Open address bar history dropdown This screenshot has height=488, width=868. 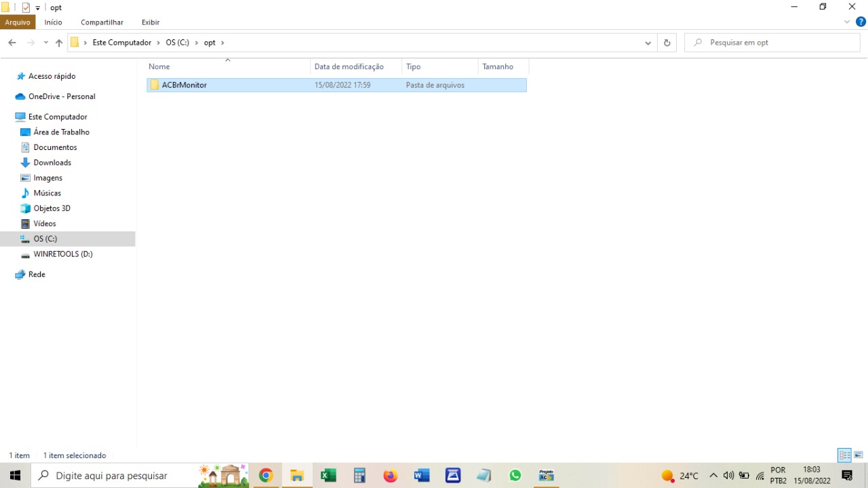tap(648, 43)
